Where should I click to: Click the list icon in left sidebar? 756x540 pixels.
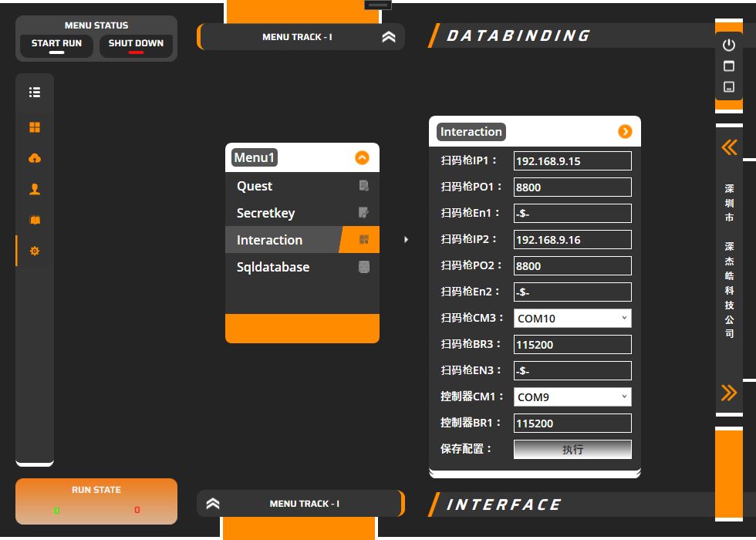point(35,93)
